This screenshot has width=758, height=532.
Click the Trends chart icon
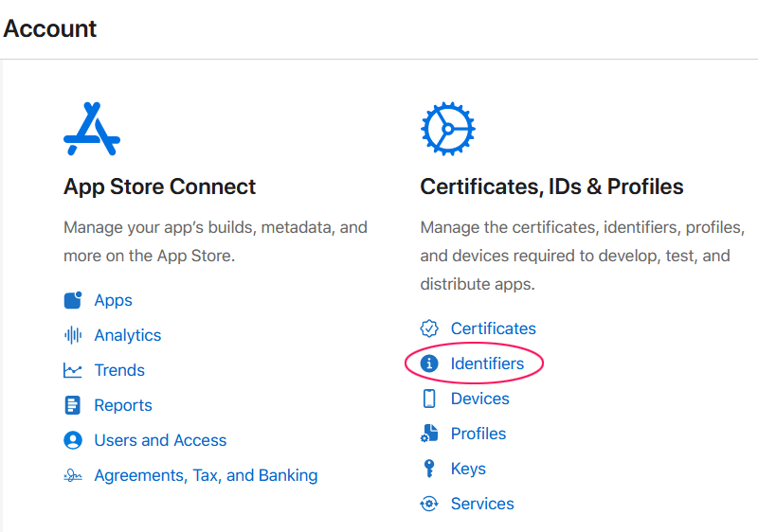(73, 370)
